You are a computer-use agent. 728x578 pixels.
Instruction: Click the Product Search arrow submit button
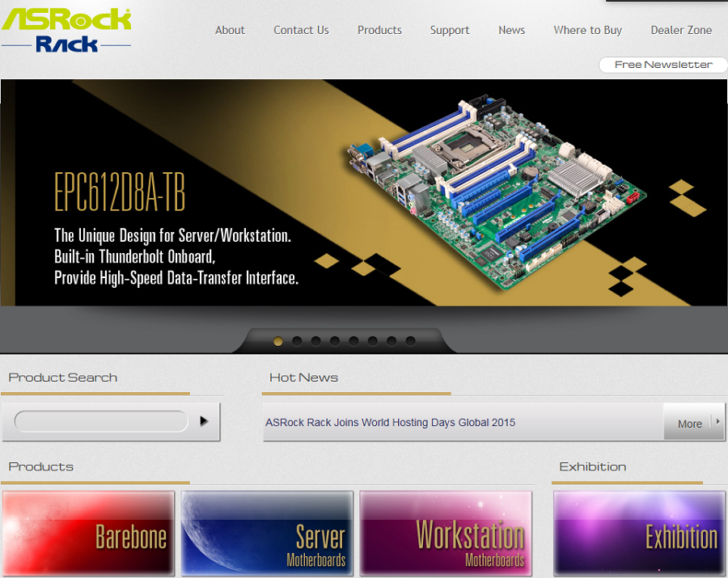coord(204,421)
